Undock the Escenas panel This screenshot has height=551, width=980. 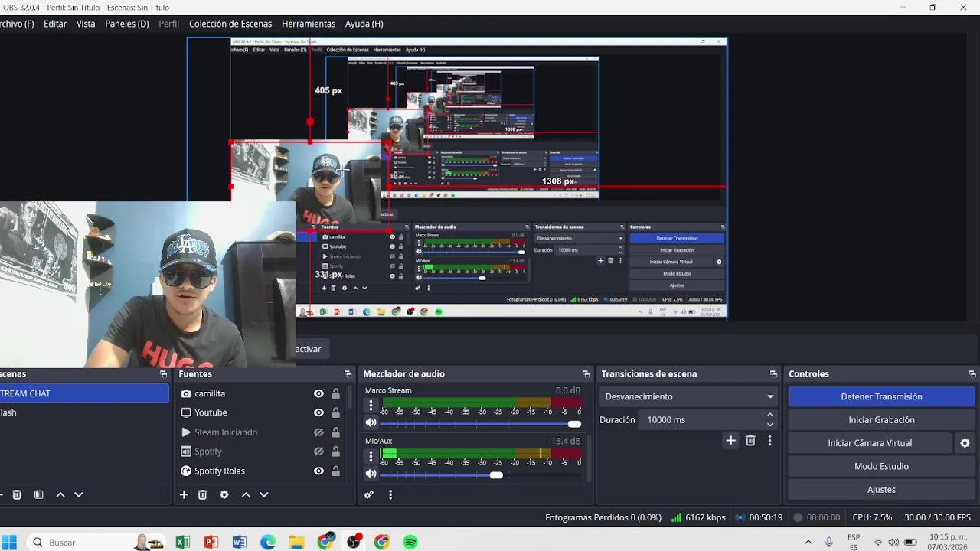click(163, 374)
